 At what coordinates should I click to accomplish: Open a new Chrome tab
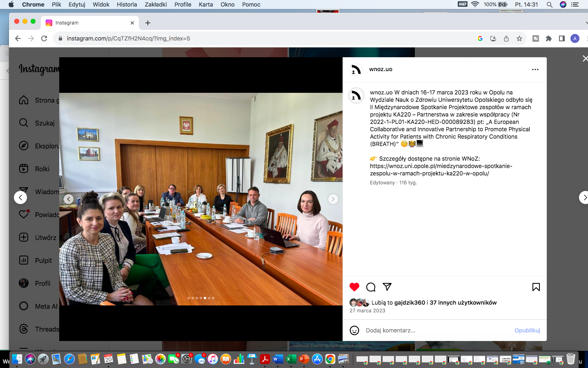[x=148, y=23]
